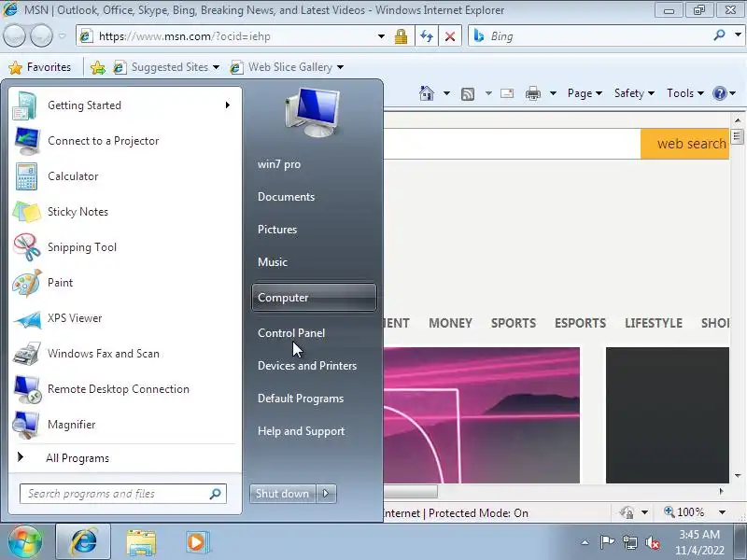Launch Connect to a Projector
Screen dimensions: 747x560
pyautogui.click(x=124, y=141)
